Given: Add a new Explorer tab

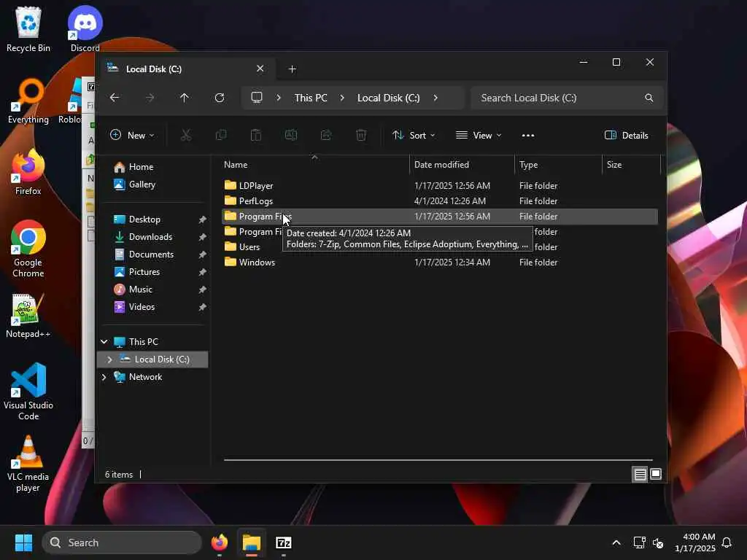Looking at the screenshot, I should click(292, 69).
